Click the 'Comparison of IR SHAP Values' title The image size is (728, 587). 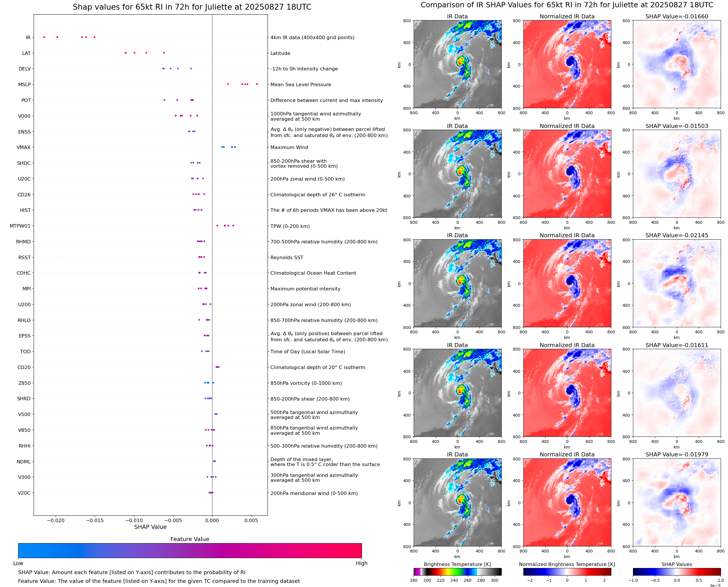567,5
